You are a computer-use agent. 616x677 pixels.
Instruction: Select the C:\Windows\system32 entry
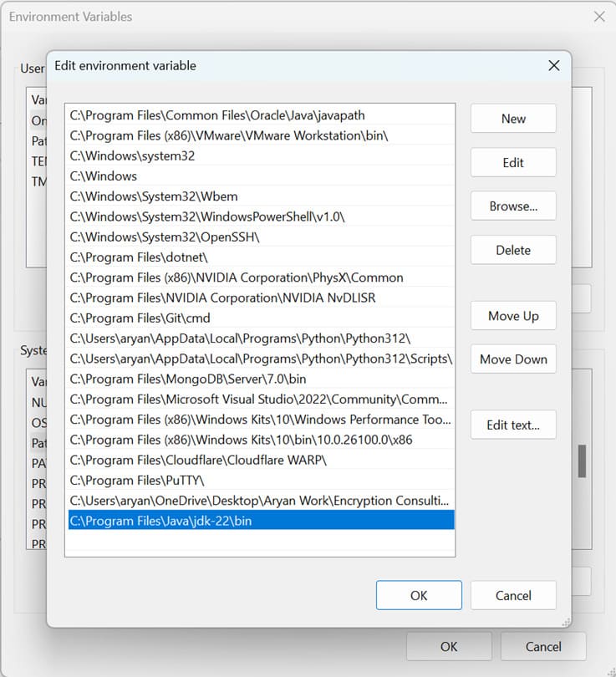click(x=132, y=155)
